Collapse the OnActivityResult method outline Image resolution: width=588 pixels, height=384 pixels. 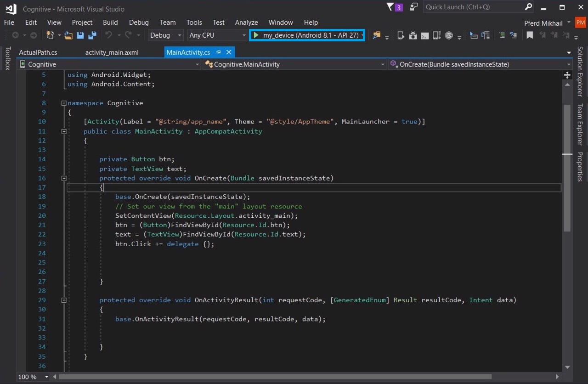pos(64,300)
